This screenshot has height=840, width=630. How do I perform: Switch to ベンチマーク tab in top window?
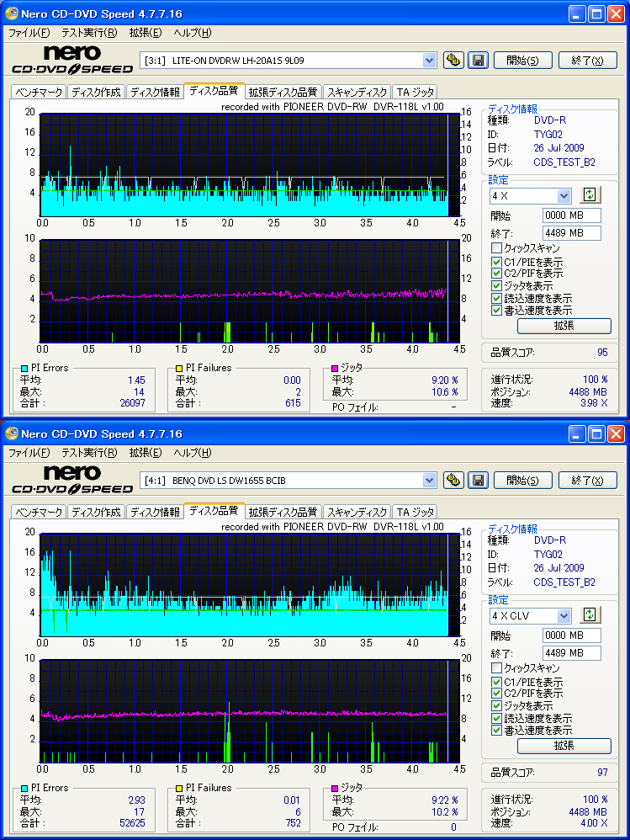tap(39, 92)
